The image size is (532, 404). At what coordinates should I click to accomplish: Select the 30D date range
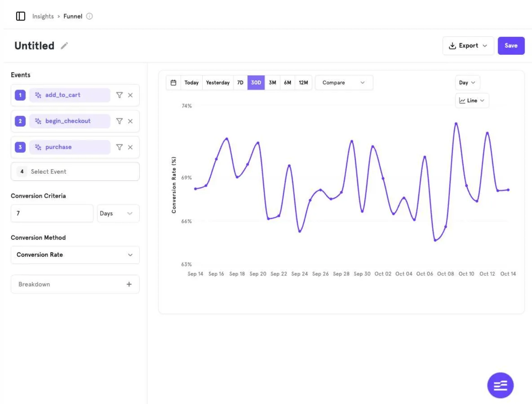[256, 83]
